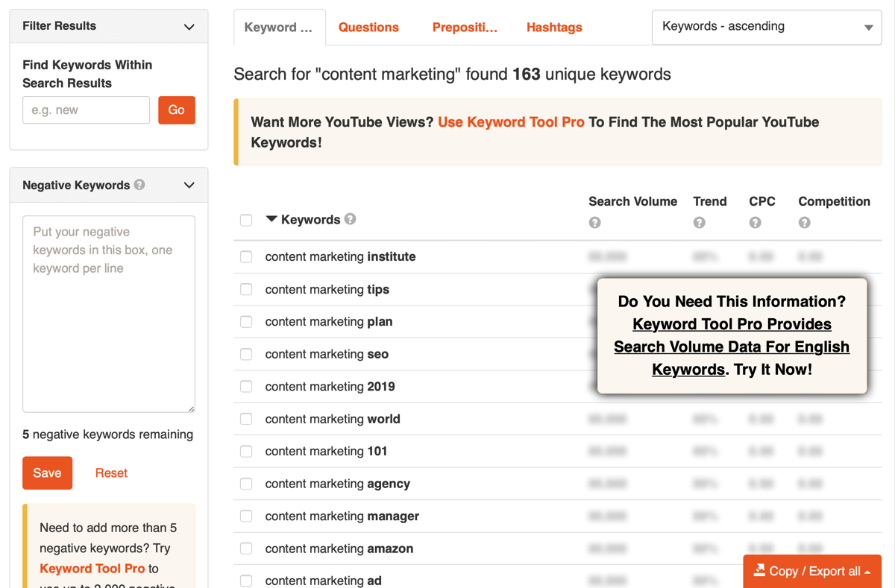The image size is (895, 588).
Task: Check content marketing world row
Action: pyautogui.click(x=246, y=419)
